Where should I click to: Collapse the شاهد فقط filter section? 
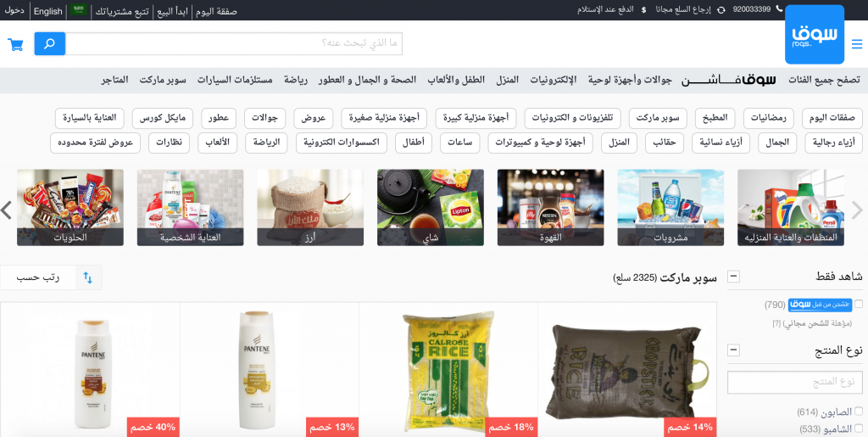coord(733,276)
